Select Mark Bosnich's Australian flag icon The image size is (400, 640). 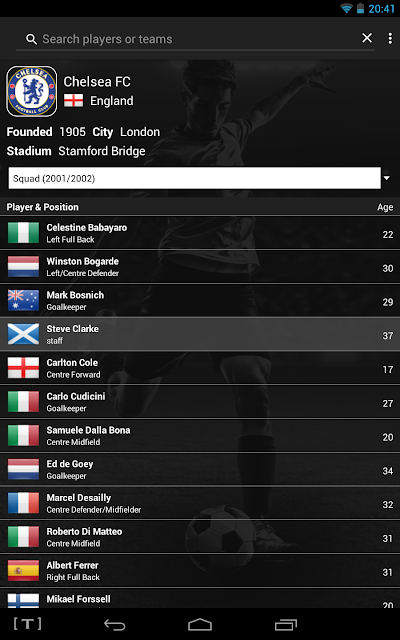(x=23, y=300)
